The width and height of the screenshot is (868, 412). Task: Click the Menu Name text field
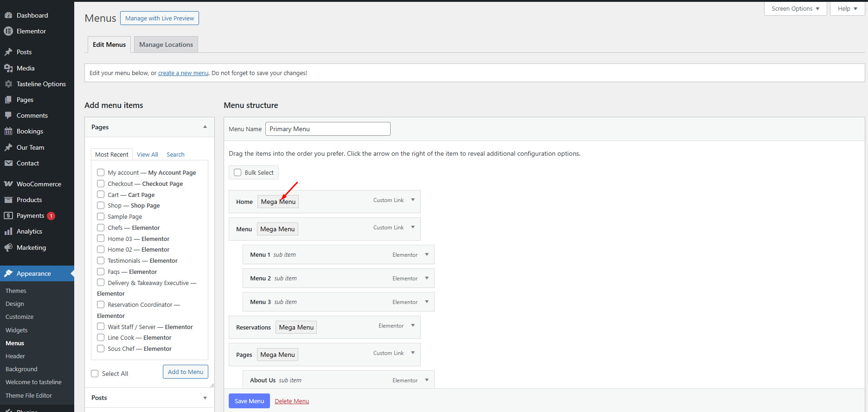(x=328, y=129)
